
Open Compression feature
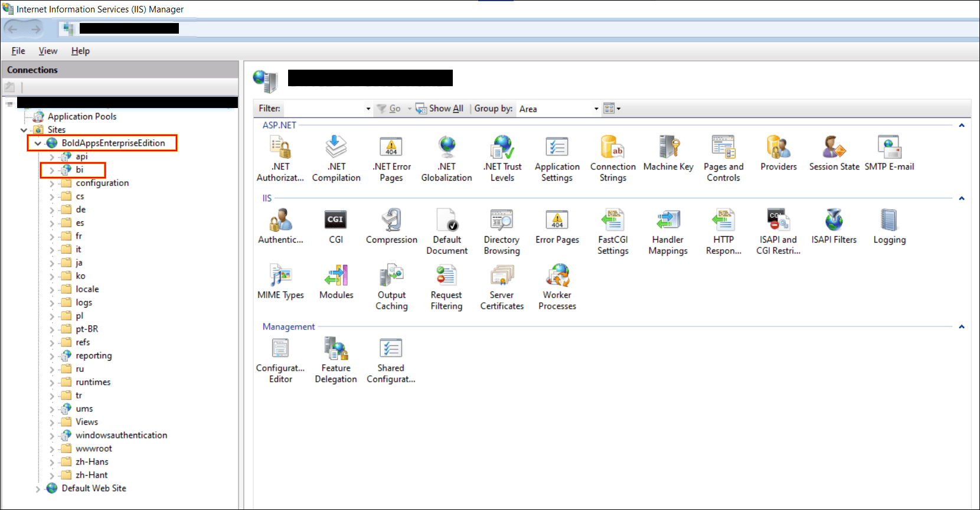[391, 227]
